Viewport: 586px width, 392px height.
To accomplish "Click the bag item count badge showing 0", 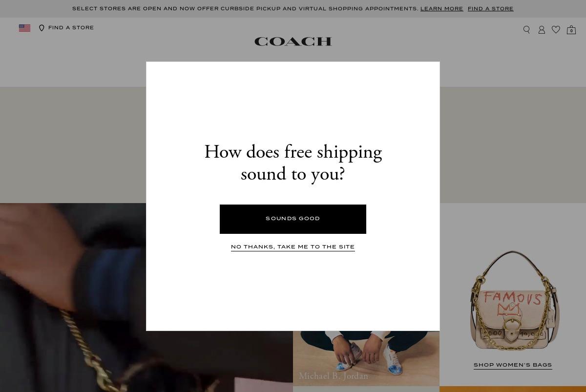I will [571, 31].
